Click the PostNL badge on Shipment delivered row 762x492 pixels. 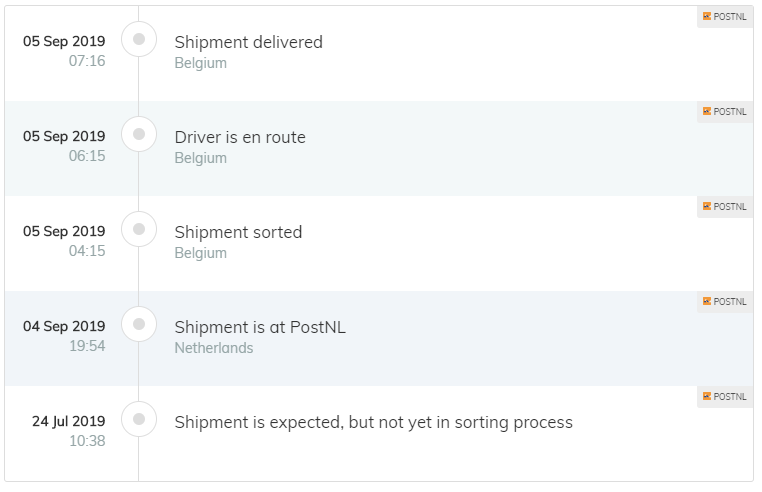pos(725,17)
